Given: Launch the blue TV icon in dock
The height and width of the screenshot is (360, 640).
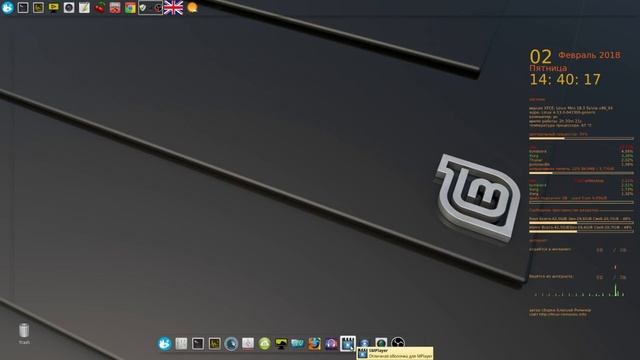Looking at the screenshot, I should (x=298, y=344).
